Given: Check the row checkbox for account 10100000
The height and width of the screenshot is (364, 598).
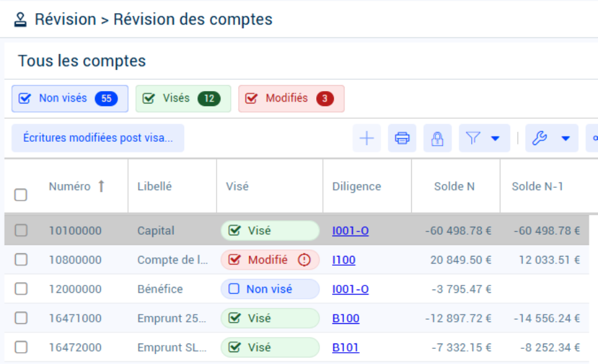Looking at the screenshot, I should pyautogui.click(x=21, y=230).
